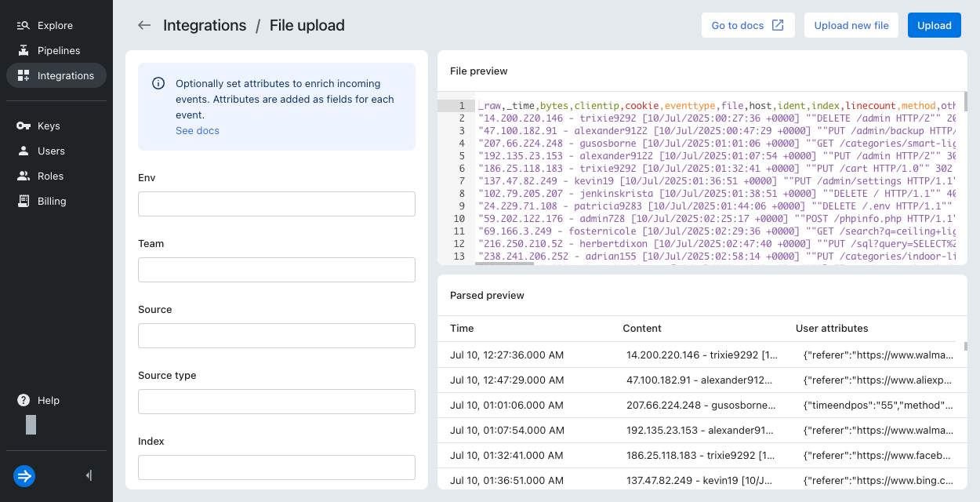Screen dimensions: 980x502
Task: Click the back arrow beside Integrations
Action: [144, 25]
